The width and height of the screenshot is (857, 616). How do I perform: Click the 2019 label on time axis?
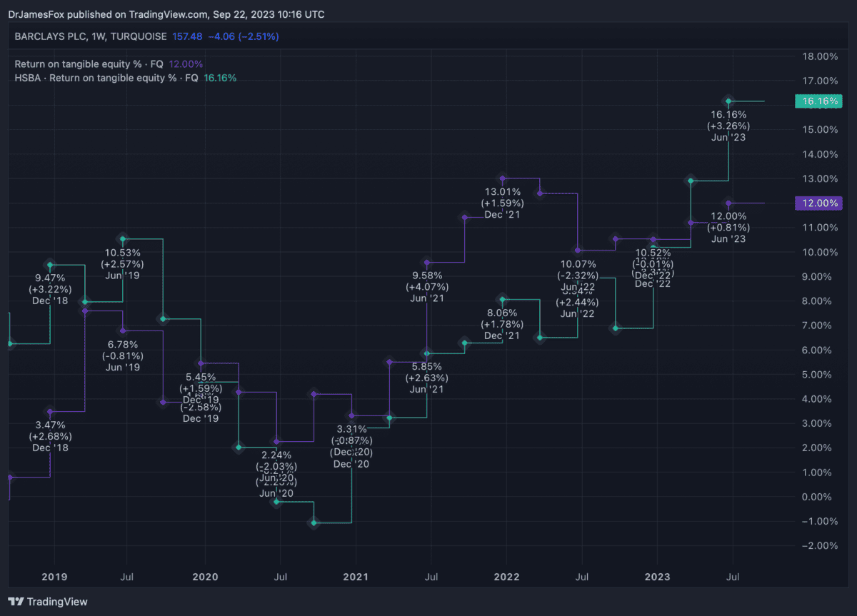54,575
